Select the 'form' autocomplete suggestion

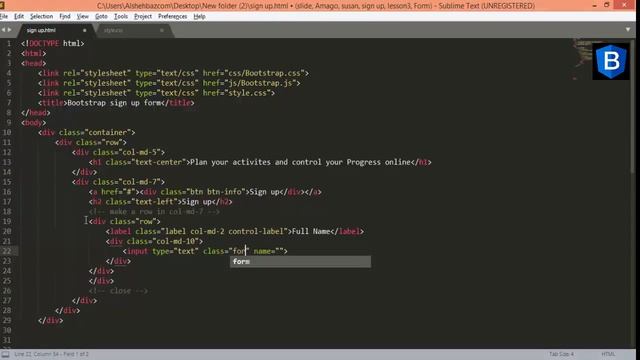click(x=300, y=262)
